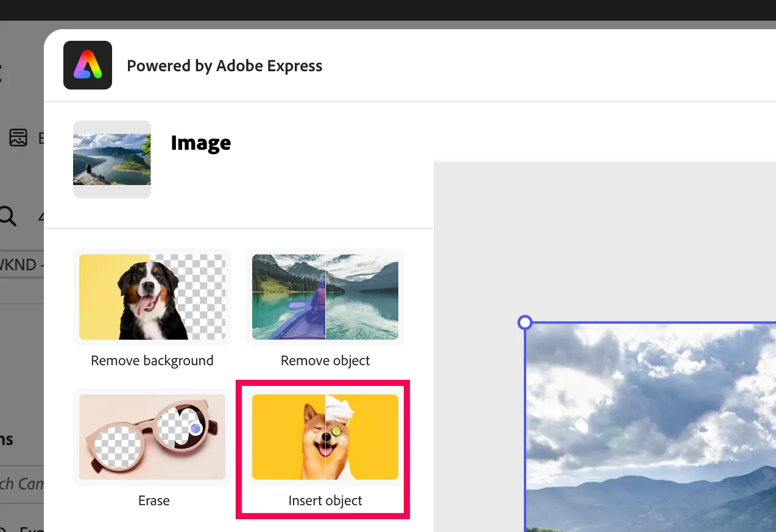Click the 'Insert object' label text
This screenshot has height=532, width=776.
pyautogui.click(x=325, y=500)
